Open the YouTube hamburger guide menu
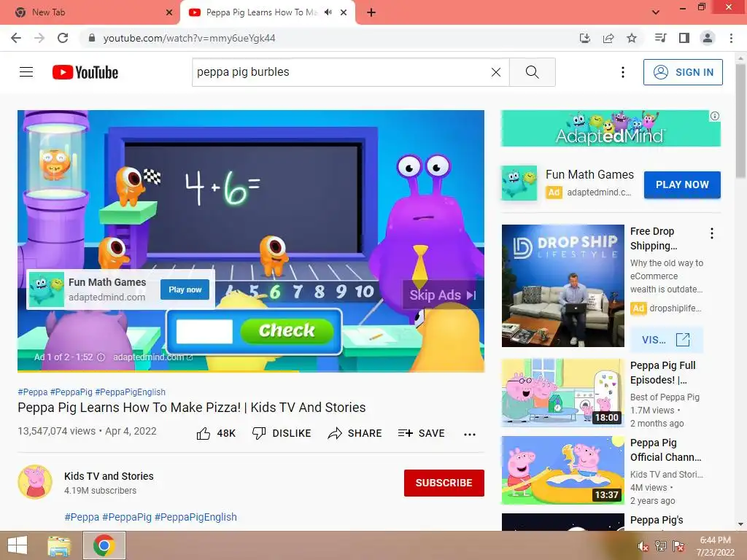Screen dimensions: 747x560 click(x=26, y=72)
